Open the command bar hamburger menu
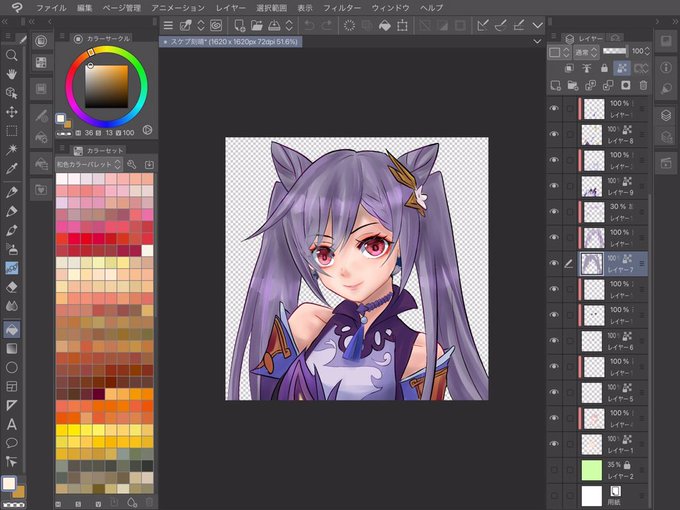This screenshot has height=510, width=680. click(x=168, y=26)
